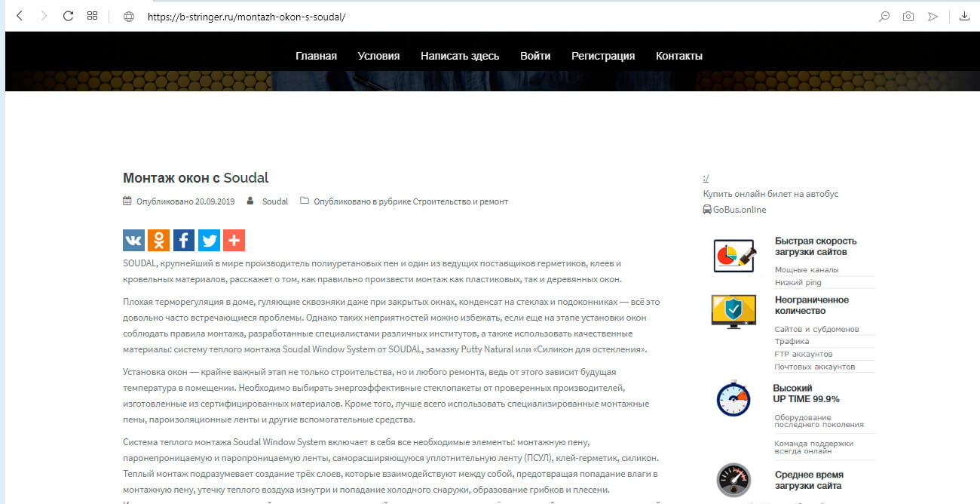This screenshot has width=980, height=504.
Task: Click 'Мощные каналы' hosting feature
Action: click(x=807, y=269)
